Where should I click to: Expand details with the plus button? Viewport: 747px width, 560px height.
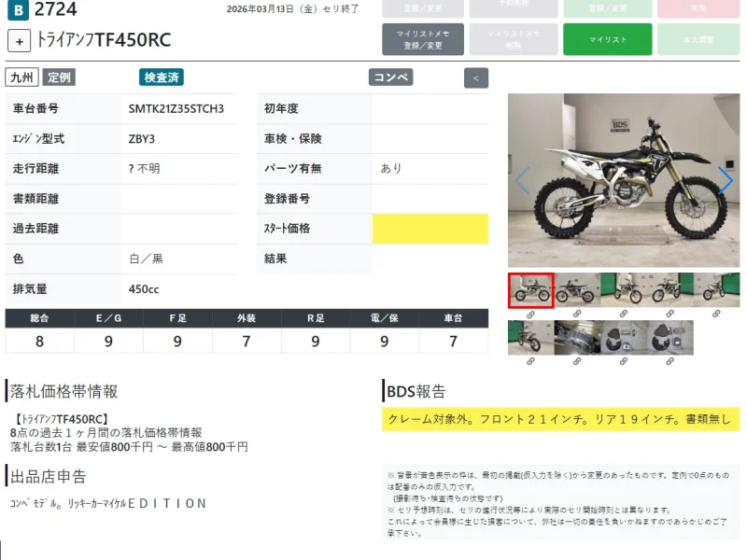[19, 41]
